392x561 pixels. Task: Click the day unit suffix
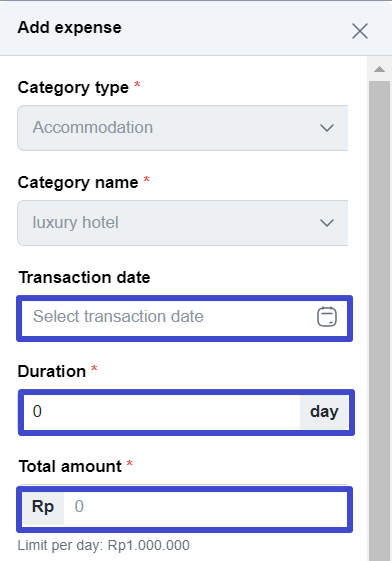click(x=324, y=412)
